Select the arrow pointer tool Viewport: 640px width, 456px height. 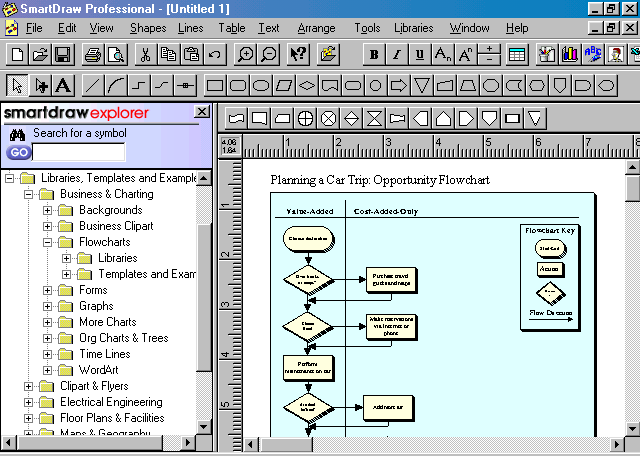pyautogui.click(x=17, y=86)
